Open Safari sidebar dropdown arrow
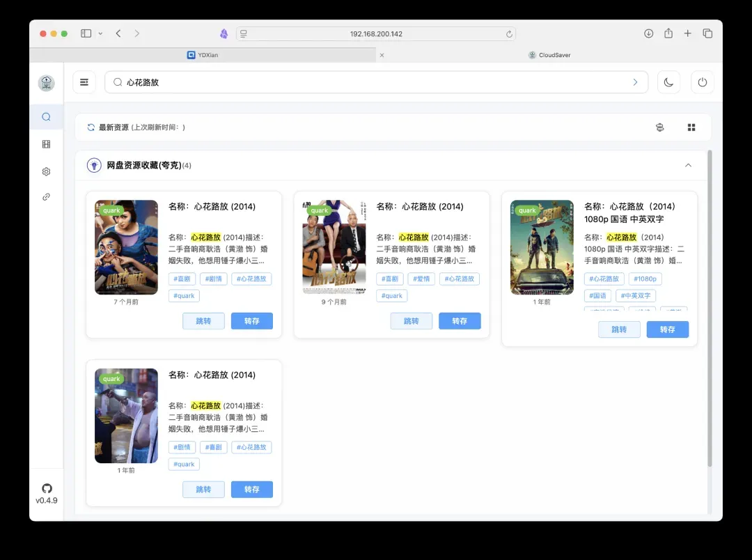The image size is (752, 560). (x=100, y=33)
